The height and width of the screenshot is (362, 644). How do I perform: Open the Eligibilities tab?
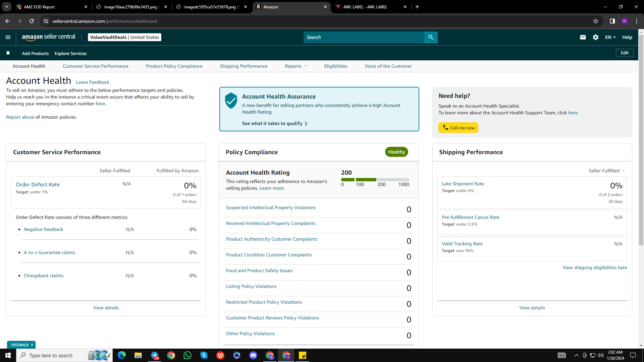(336, 66)
